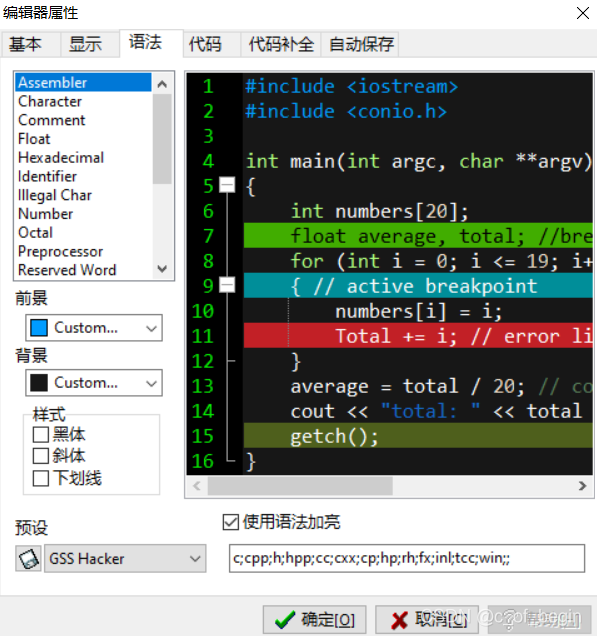Pick Number in the syntax list
The image size is (597, 636).
pyautogui.click(x=84, y=214)
